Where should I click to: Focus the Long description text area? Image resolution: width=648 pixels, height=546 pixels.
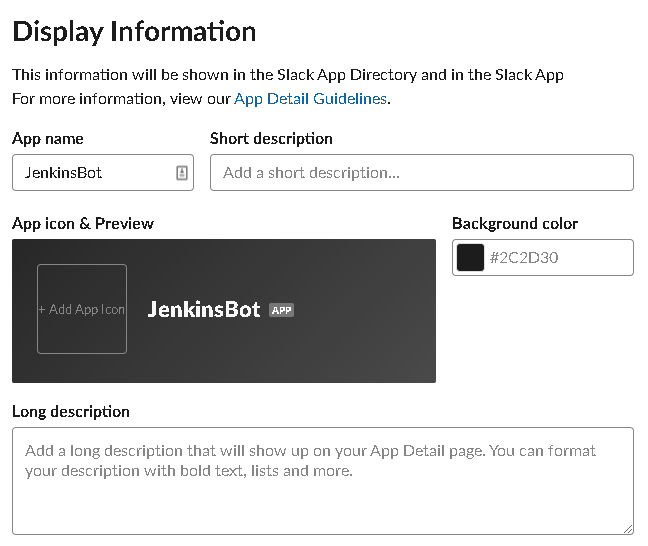tap(323, 481)
